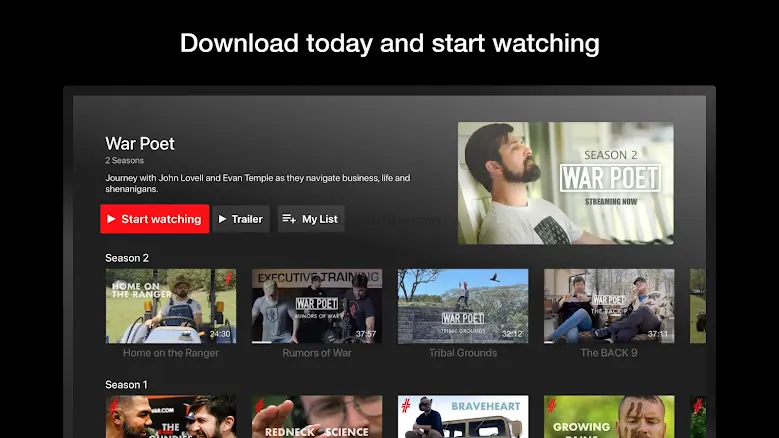Play the War Poet Trailer
This screenshot has height=438, width=779.
pyautogui.click(x=241, y=219)
